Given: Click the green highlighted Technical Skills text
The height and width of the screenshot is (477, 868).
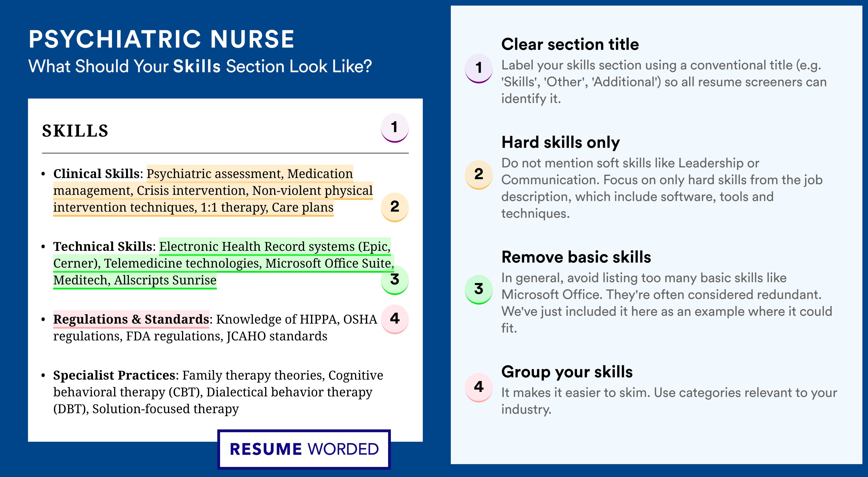Looking at the screenshot, I should point(223,263).
